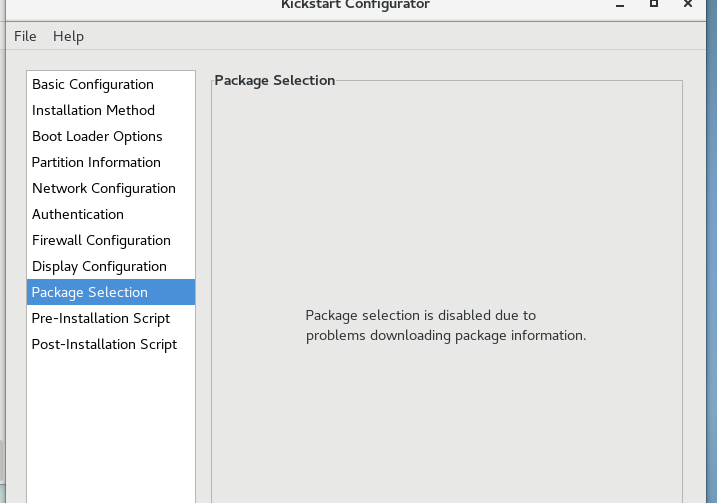The height and width of the screenshot is (503, 717).
Task: Minimize the Kickstart Configurator window
Action: (620, 5)
